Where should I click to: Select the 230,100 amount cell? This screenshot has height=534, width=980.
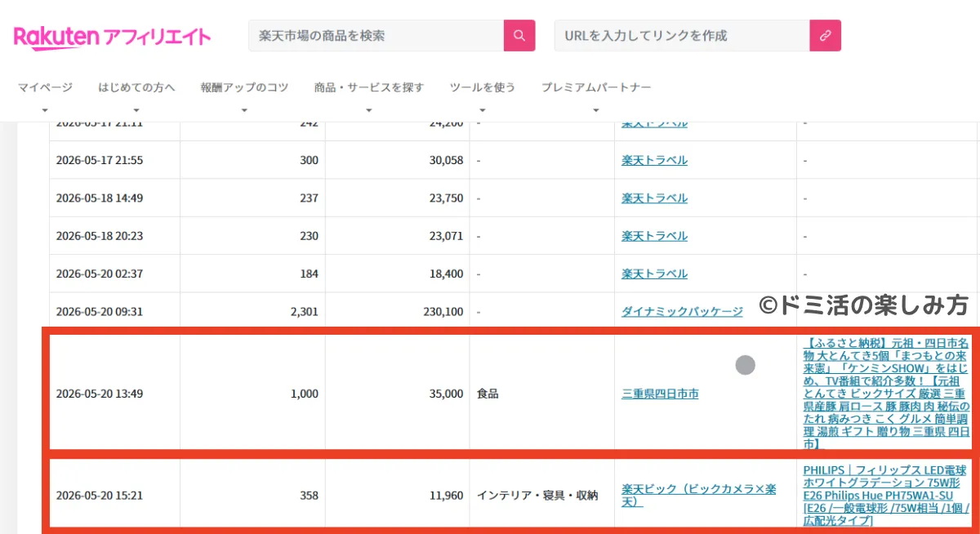(x=398, y=311)
